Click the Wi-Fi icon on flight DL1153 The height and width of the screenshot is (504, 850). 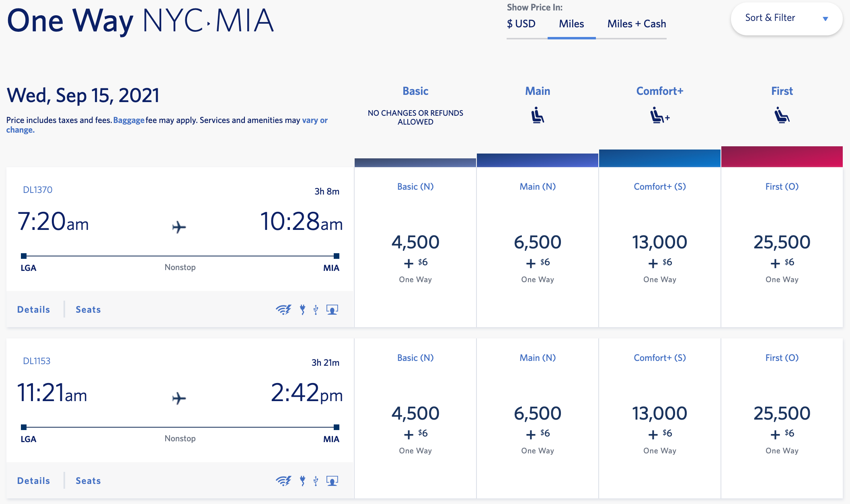coord(283,481)
